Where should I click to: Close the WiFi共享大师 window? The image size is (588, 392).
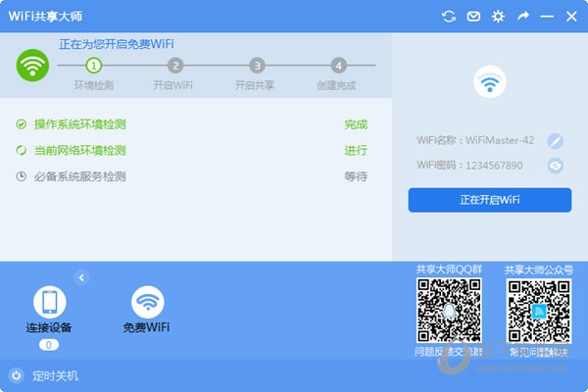tap(571, 17)
